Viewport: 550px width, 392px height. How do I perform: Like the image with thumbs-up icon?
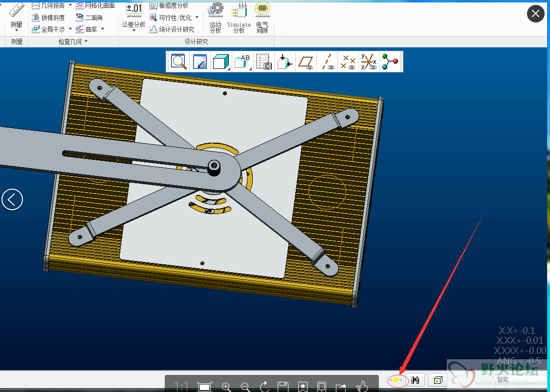tap(361, 387)
